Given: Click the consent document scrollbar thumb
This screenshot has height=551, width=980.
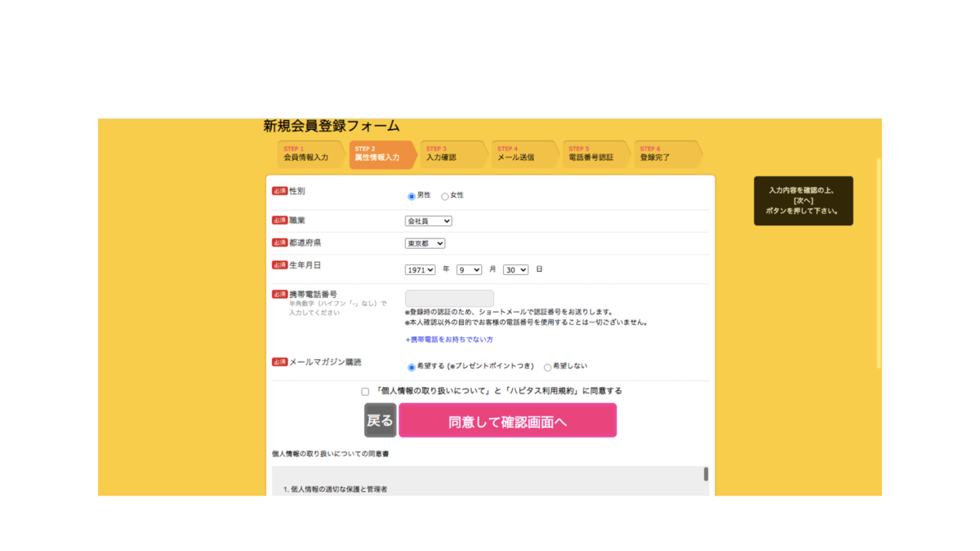Looking at the screenshot, I should [x=706, y=474].
